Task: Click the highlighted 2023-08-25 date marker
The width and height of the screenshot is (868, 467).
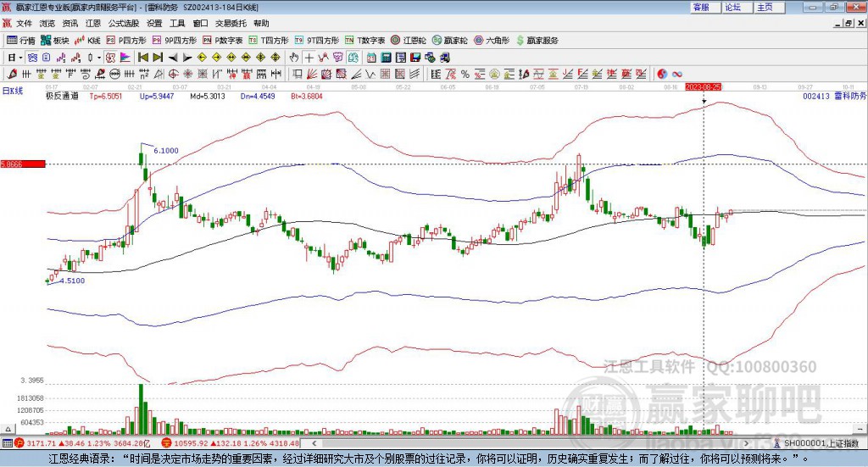Action: tap(703, 87)
